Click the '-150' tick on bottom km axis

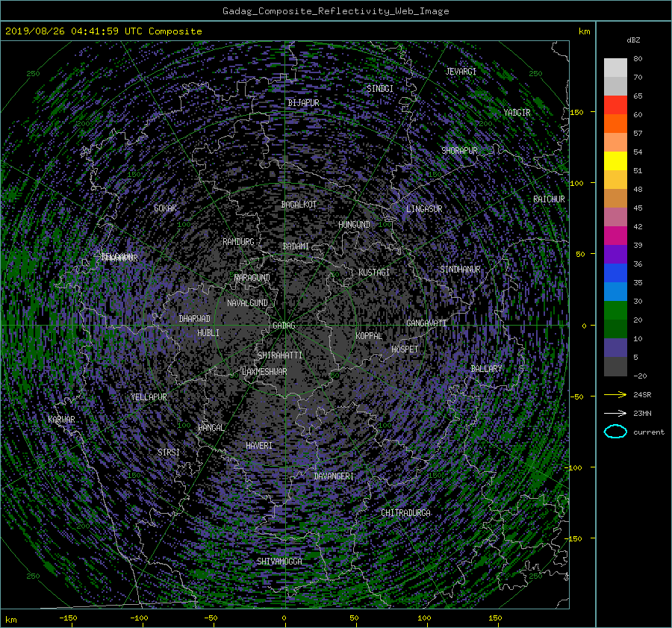click(x=68, y=618)
